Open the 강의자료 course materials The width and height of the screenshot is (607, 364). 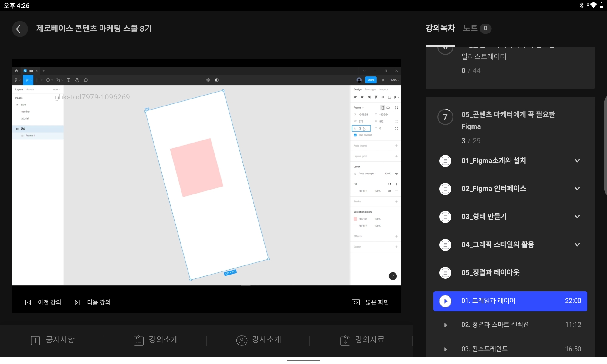click(x=362, y=340)
